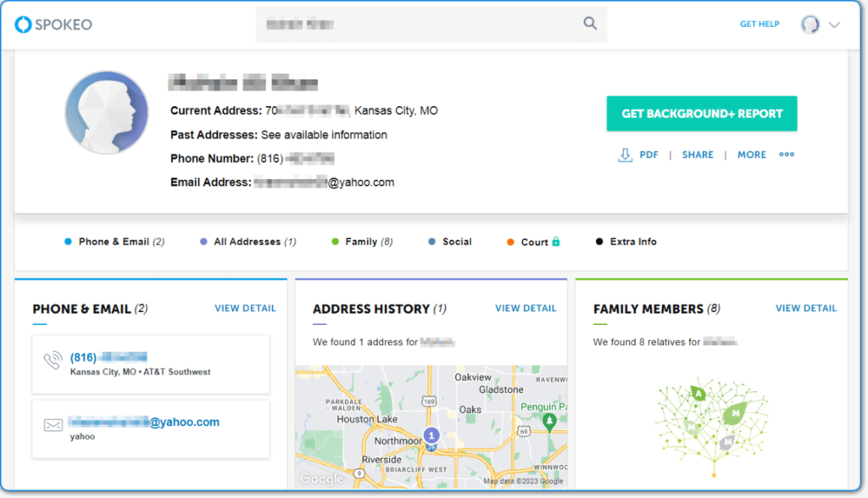This screenshot has height=498, width=868.
Task: Expand the account dropdown chevron
Action: tap(834, 25)
